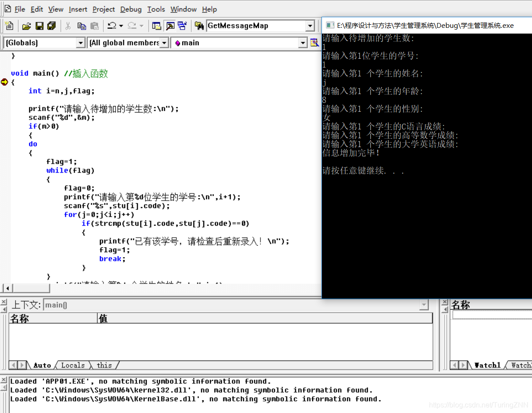Click the Paste clipboard icon

[95, 26]
